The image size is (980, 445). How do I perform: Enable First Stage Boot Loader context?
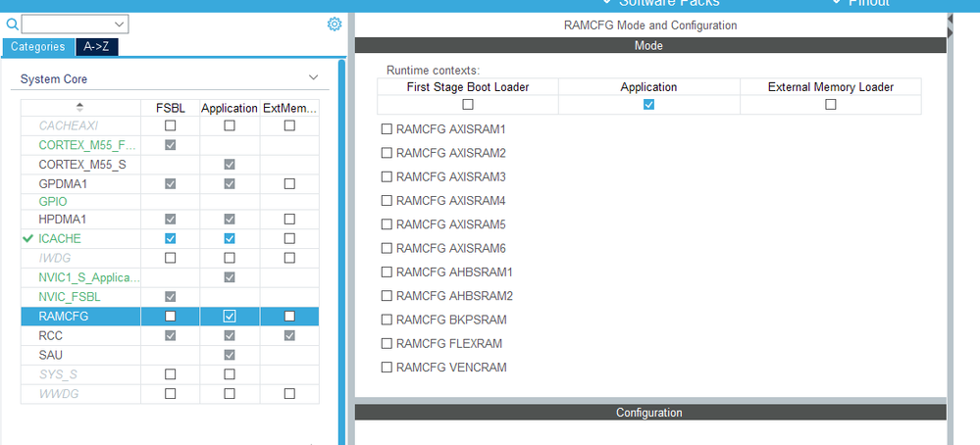click(x=468, y=104)
